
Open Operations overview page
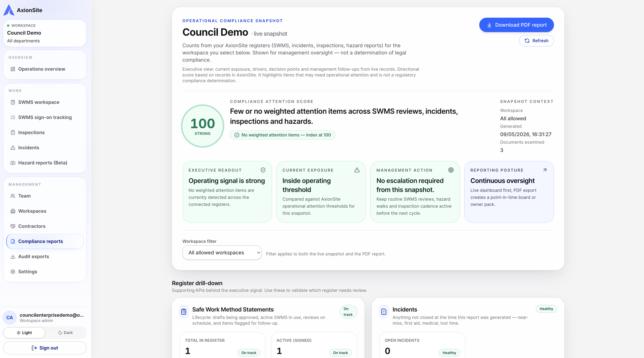[45, 69]
